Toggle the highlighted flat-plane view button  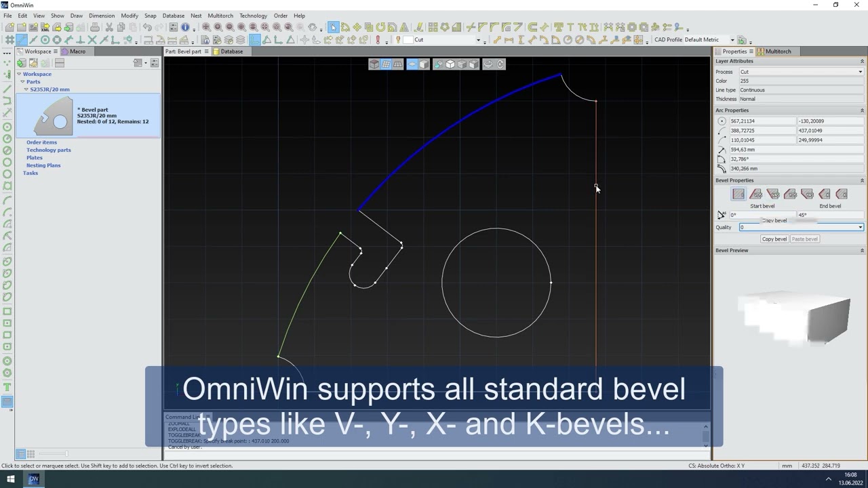tap(412, 64)
